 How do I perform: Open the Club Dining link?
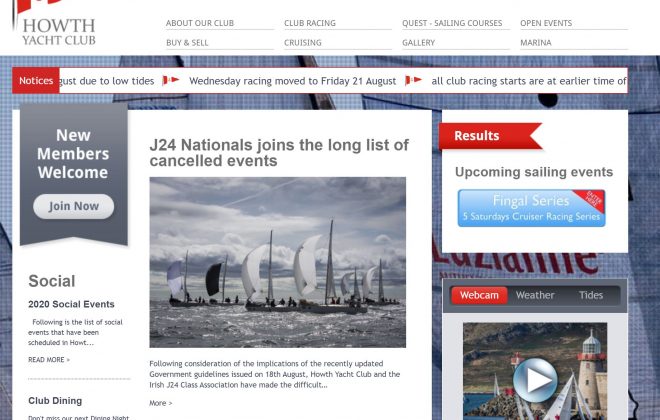(55, 401)
